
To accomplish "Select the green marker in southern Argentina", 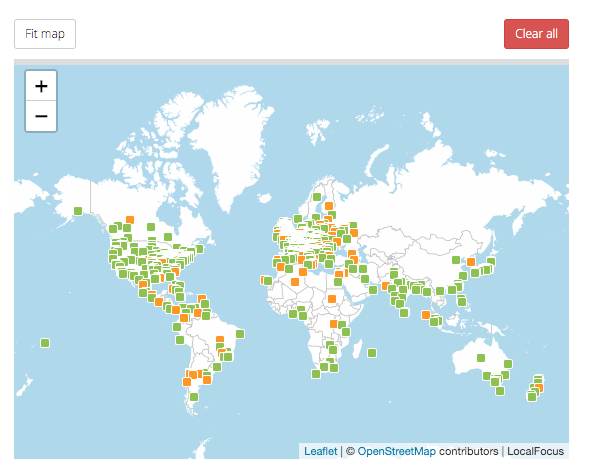I will tap(194, 397).
